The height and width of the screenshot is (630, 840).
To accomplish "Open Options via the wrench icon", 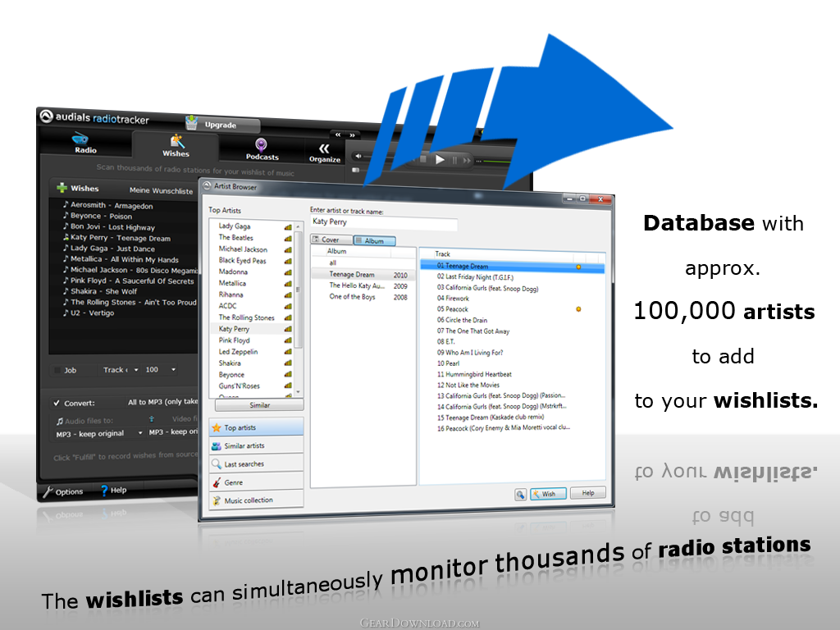I will coord(48,492).
